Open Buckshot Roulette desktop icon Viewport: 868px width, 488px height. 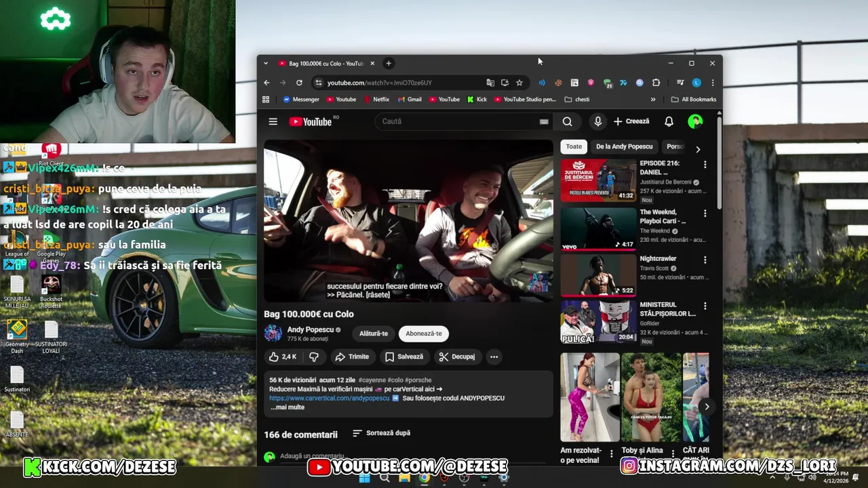point(51,293)
